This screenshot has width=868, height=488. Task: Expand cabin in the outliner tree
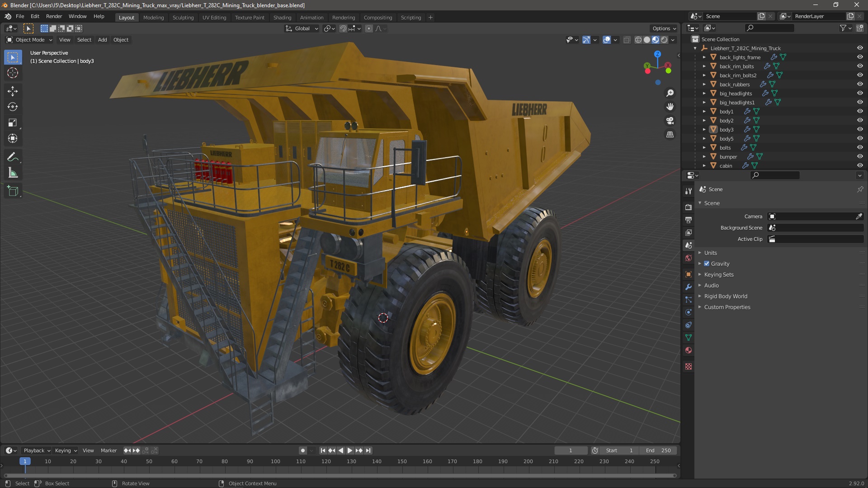(x=704, y=166)
